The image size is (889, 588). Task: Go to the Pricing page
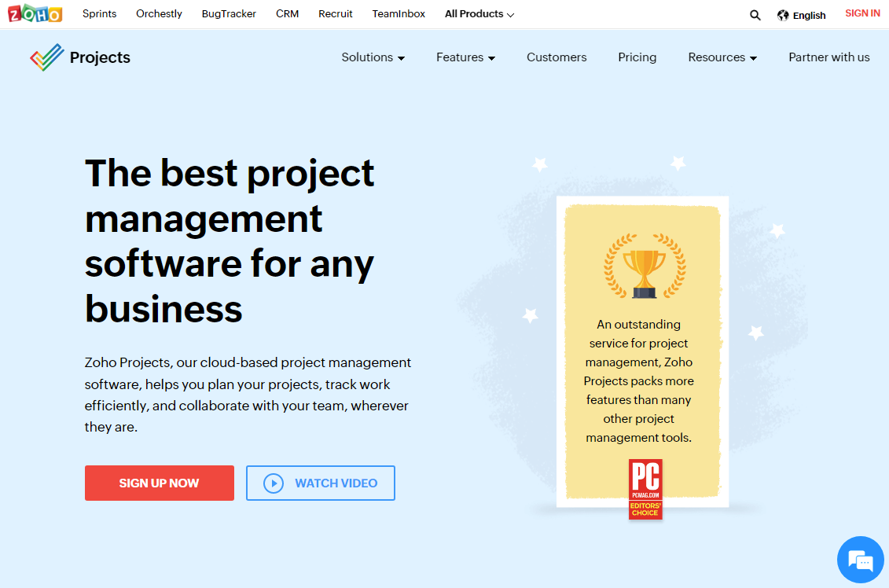pyautogui.click(x=637, y=57)
